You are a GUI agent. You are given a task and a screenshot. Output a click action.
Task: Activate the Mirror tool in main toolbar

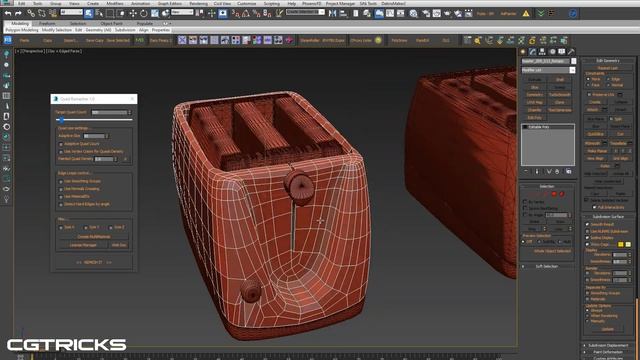tap(333, 13)
